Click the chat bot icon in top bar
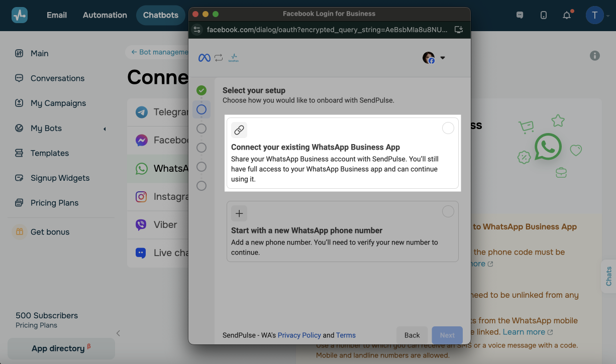 [520, 15]
